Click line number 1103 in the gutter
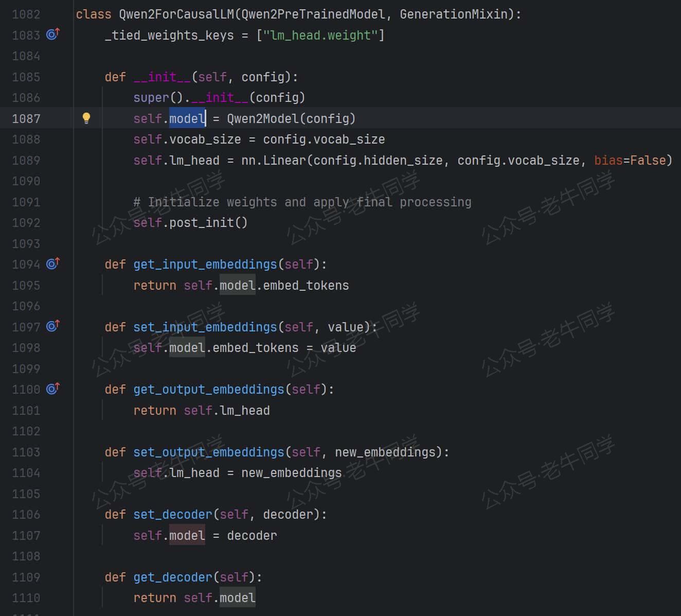The width and height of the screenshot is (681, 616). click(26, 452)
